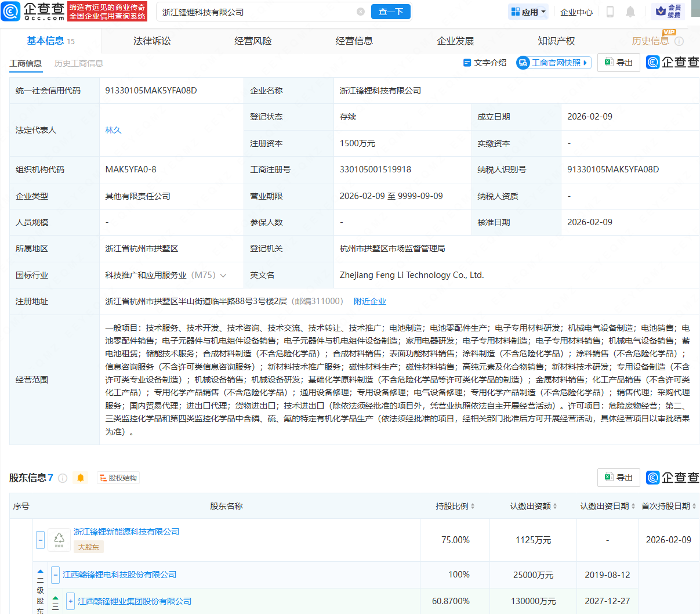The height and width of the screenshot is (614, 700).
Task: Click the 查一下 search button
Action: 390,12
